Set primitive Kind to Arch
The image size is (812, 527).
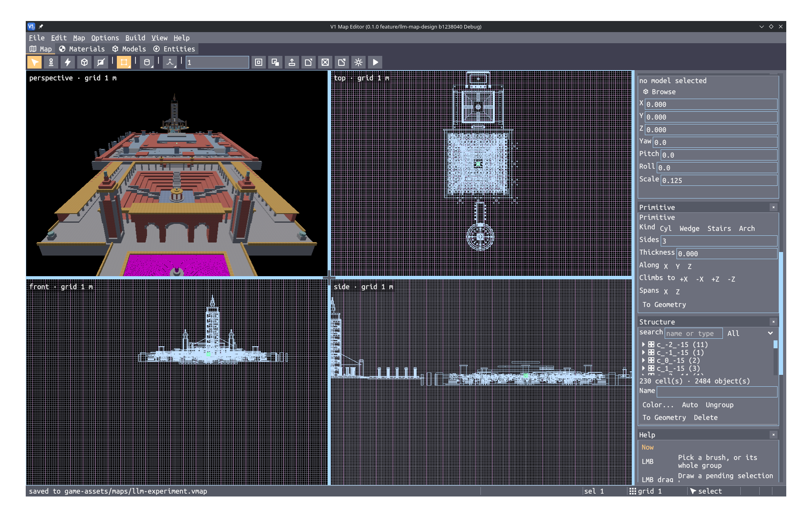(747, 229)
